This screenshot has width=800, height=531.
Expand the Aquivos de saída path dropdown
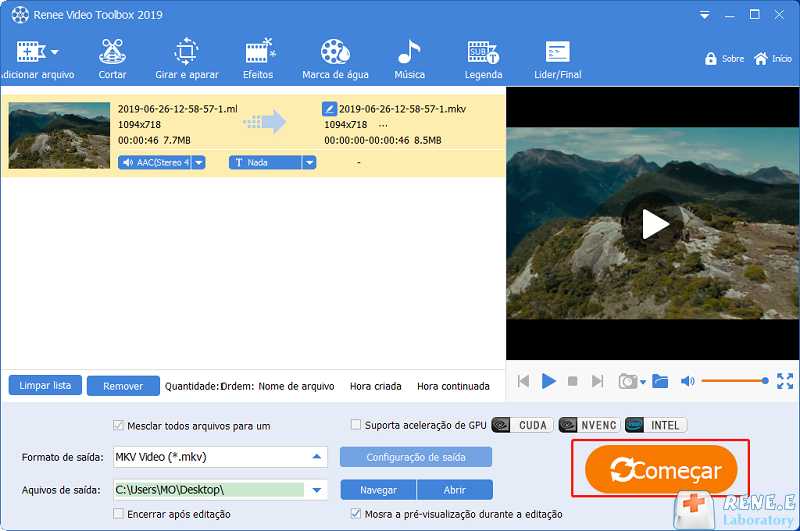click(x=316, y=490)
